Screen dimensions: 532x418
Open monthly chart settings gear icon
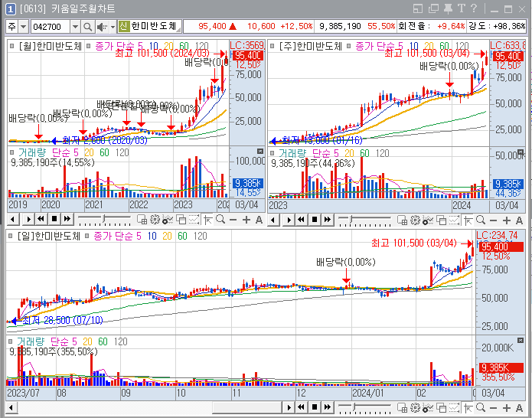[x=155, y=220]
